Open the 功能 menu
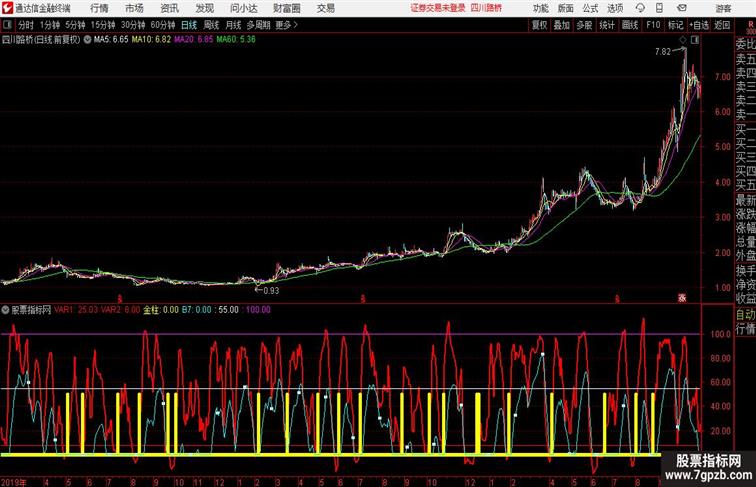Image resolution: width=756 pixels, height=487 pixels. (x=540, y=8)
